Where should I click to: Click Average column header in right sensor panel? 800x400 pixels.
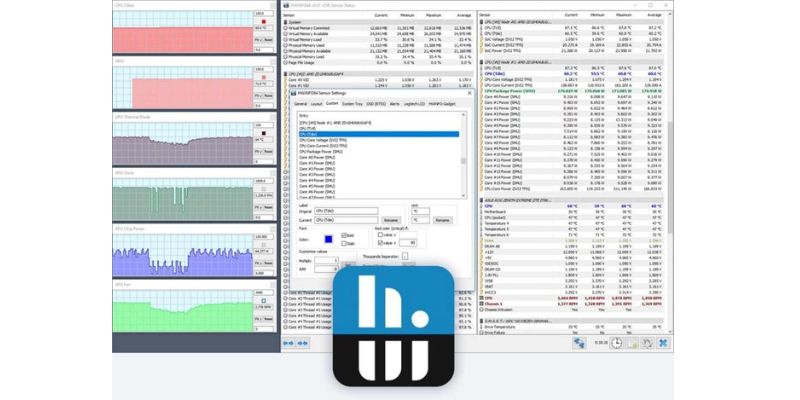tap(655, 15)
